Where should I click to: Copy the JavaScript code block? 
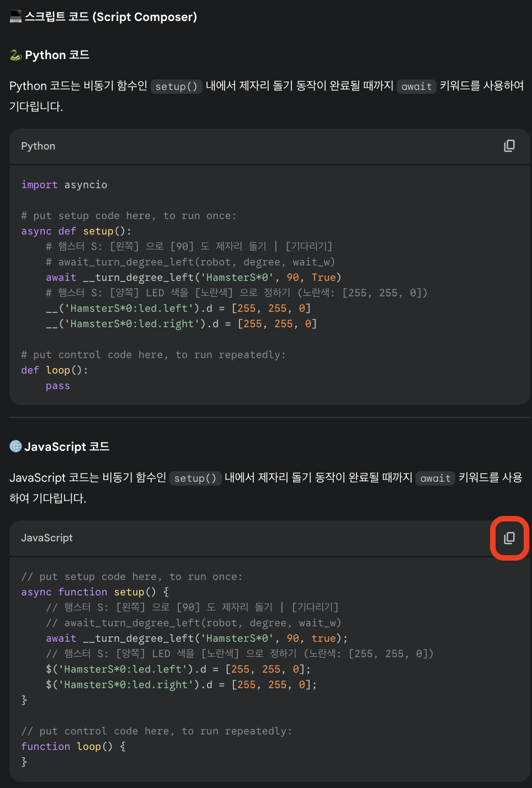(509, 537)
